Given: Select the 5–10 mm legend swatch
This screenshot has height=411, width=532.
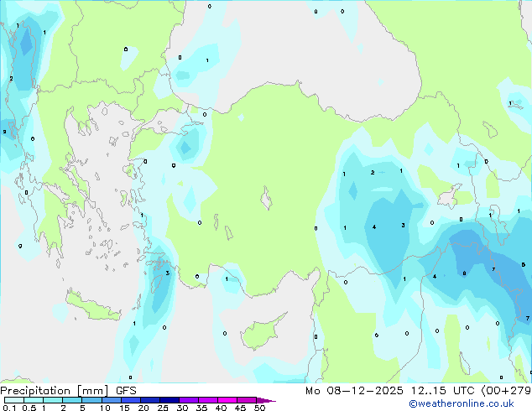Looking at the screenshot, I should point(91,400).
